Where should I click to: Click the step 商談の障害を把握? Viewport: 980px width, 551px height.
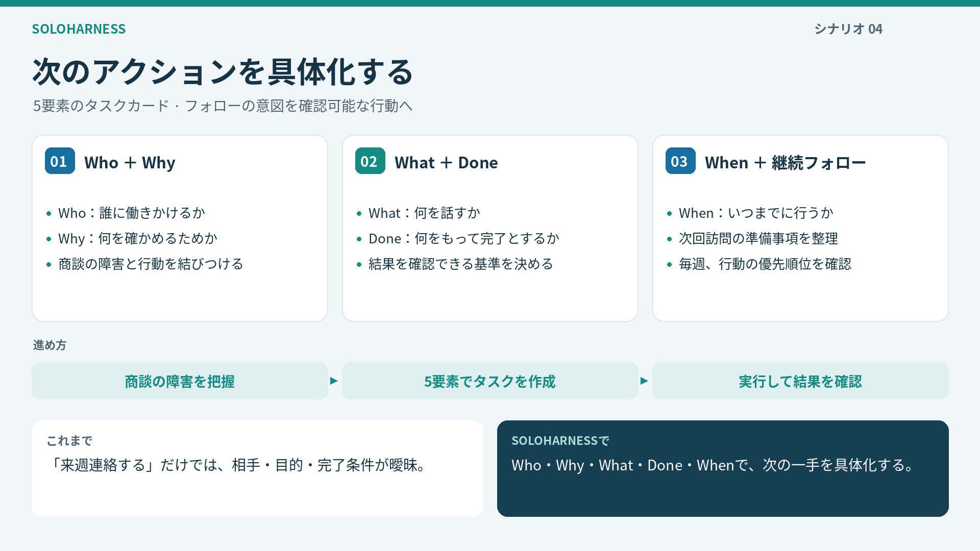(180, 381)
